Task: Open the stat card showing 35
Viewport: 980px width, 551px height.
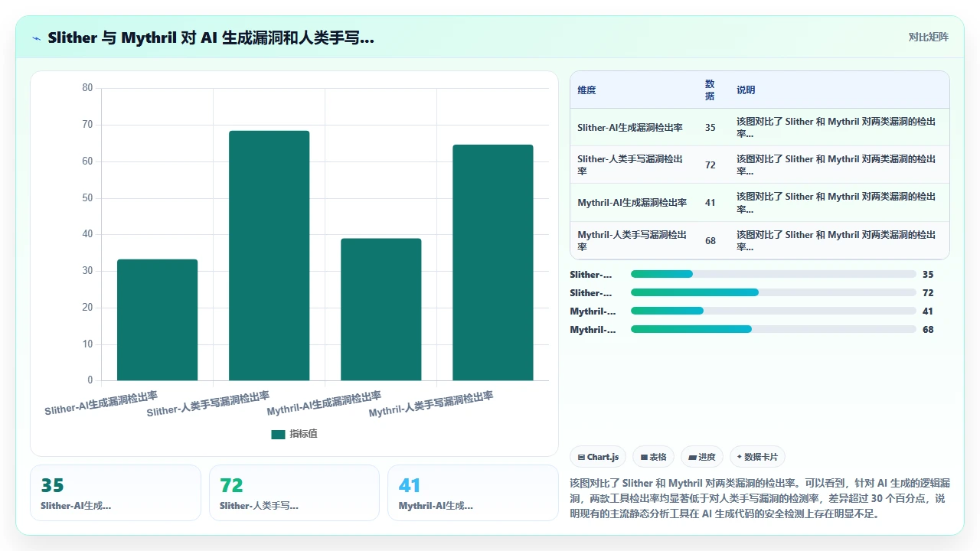Action: click(116, 493)
